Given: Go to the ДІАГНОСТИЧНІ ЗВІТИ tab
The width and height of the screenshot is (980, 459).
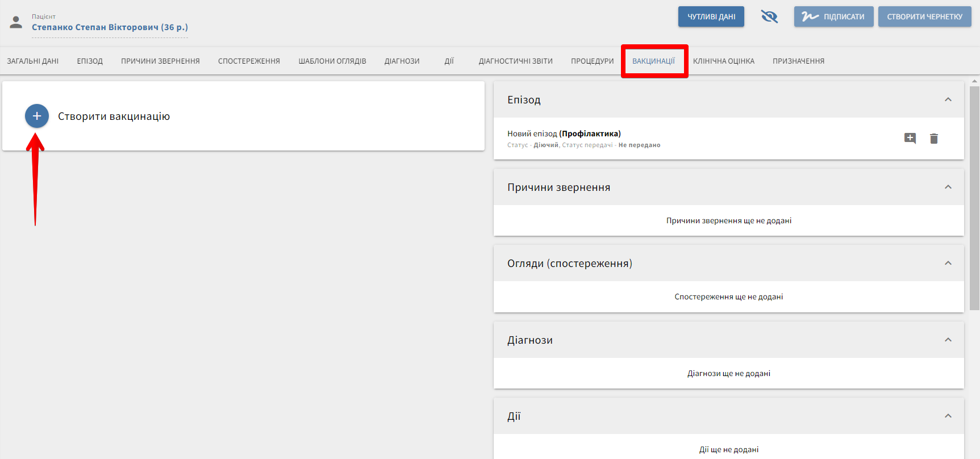Looking at the screenshot, I should click(x=515, y=61).
